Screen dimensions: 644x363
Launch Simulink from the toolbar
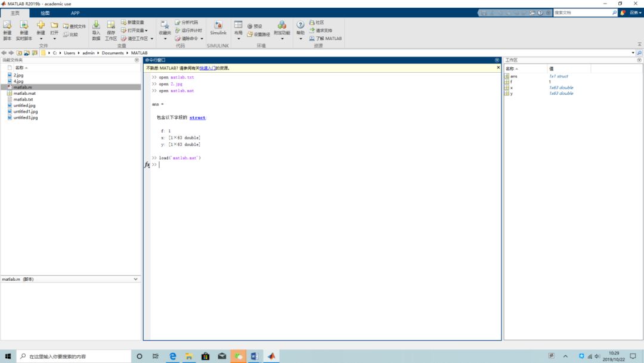click(x=218, y=27)
